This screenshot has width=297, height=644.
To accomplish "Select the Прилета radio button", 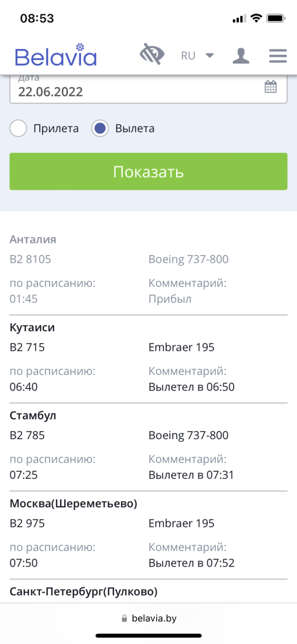I will pos(18,129).
